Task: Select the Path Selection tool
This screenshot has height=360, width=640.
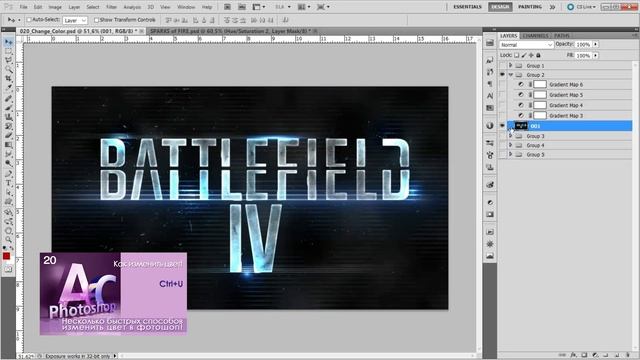Action: (x=8, y=192)
